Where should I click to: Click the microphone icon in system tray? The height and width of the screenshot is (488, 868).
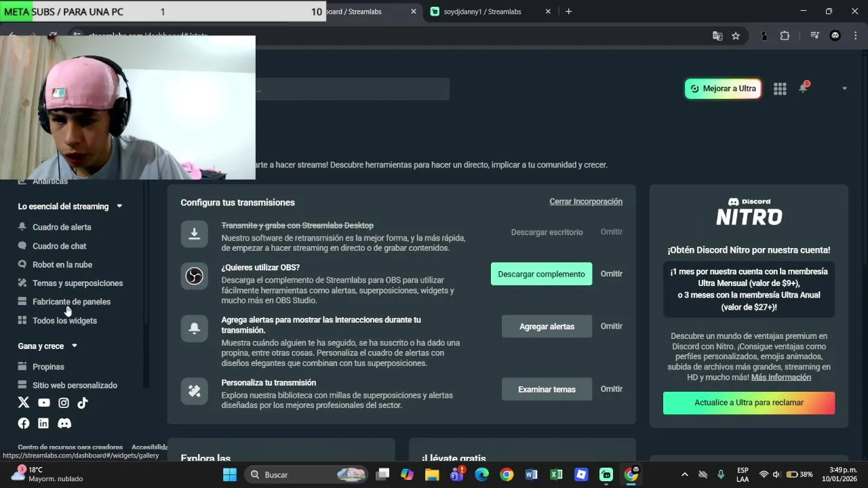pos(721,474)
